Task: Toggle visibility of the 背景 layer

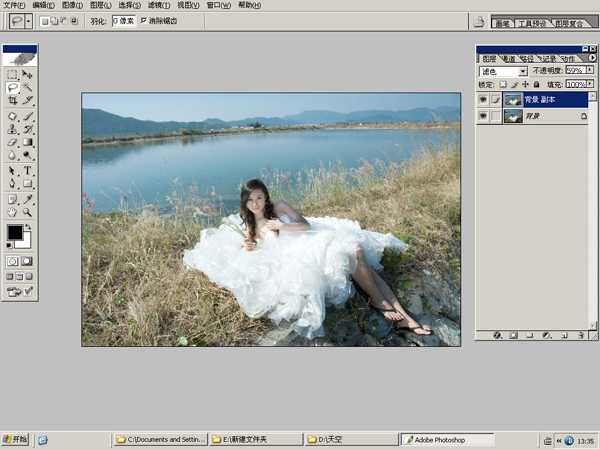Action: 483,116
